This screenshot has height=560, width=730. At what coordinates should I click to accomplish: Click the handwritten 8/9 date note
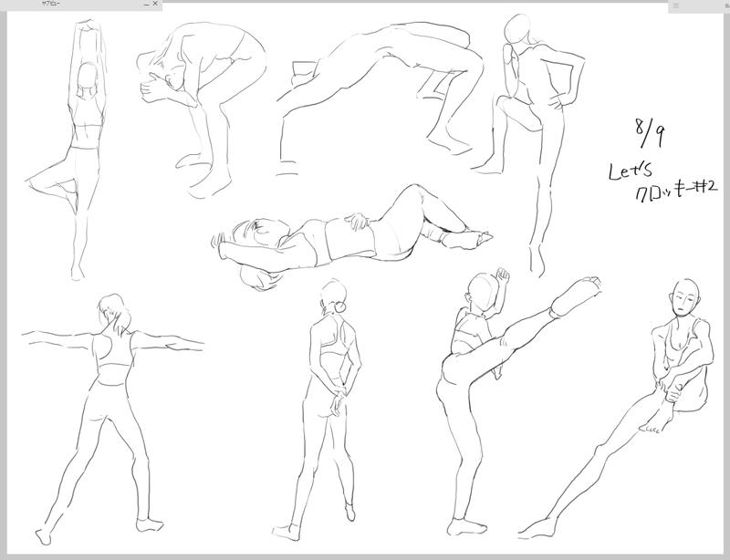(x=650, y=132)
